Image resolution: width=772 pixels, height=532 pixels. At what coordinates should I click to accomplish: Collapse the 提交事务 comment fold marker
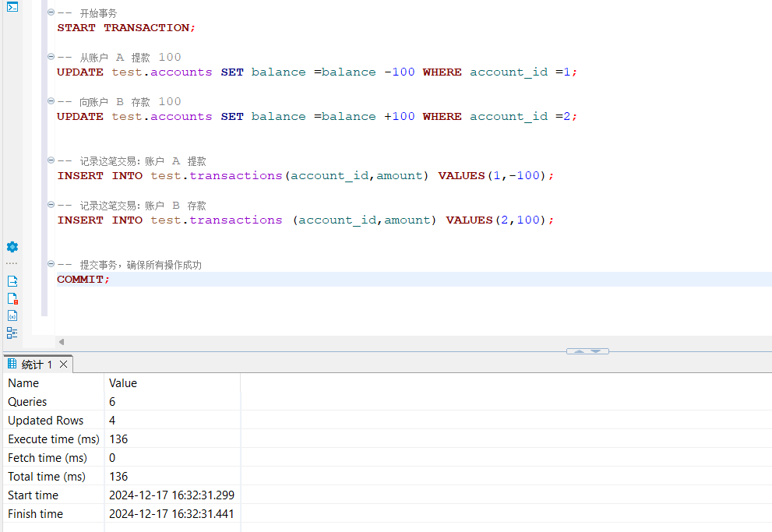51,265
